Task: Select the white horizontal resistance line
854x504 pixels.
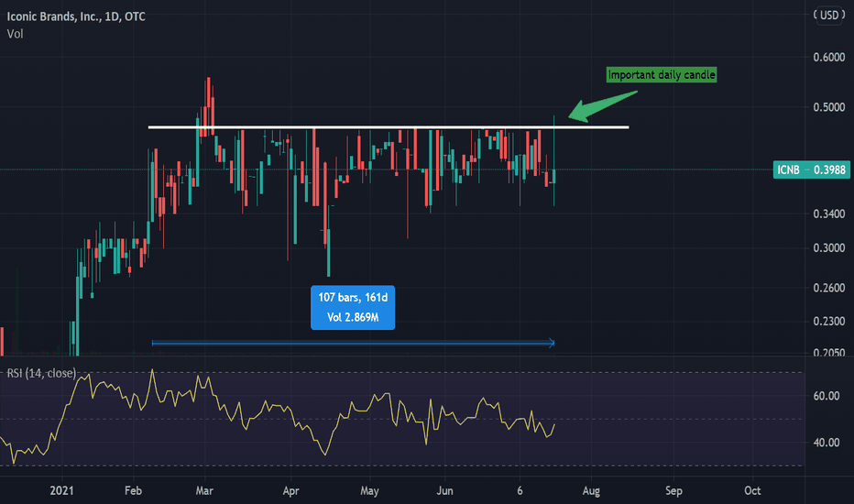Action: tap(389, 127)
